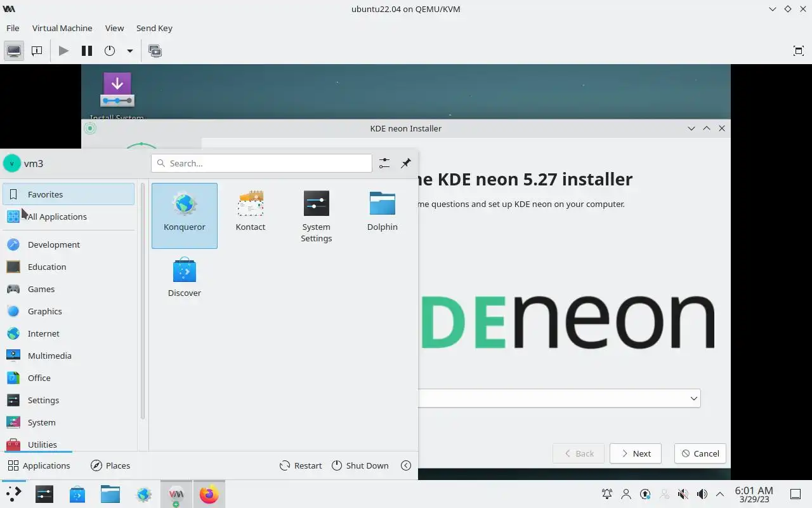812x508 pixels.
Task: Switch to virt-manager taskbar entry
Action: pos(176,494)
